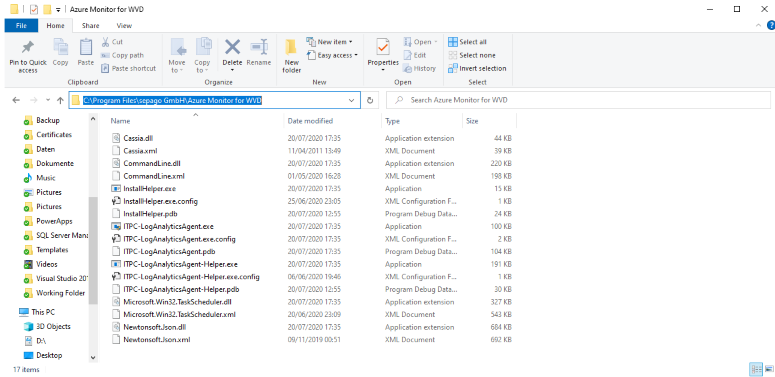Viewport: 775px width, 377px height.
Task: Click Select all
Action: click(468, 42)
